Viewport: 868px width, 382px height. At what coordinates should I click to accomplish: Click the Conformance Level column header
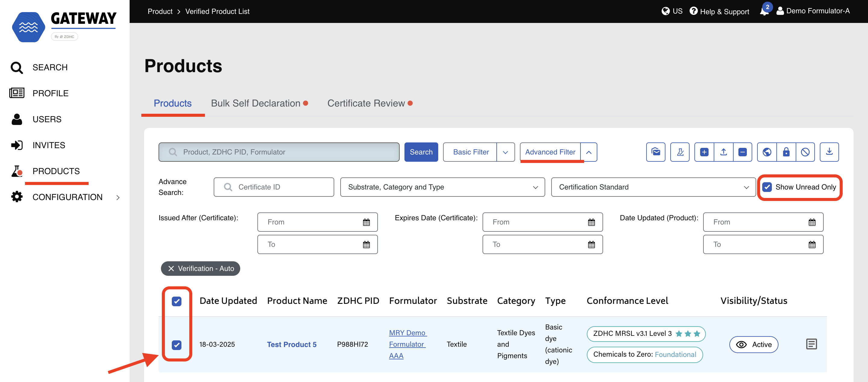tap(627, 301)
